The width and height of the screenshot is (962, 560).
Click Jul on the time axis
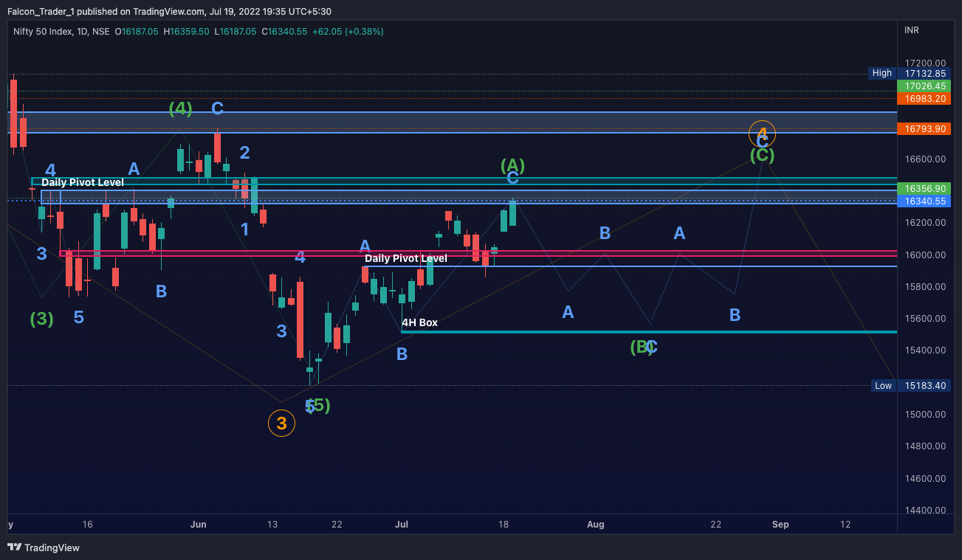pyautogui.click(x=402, y=525)
